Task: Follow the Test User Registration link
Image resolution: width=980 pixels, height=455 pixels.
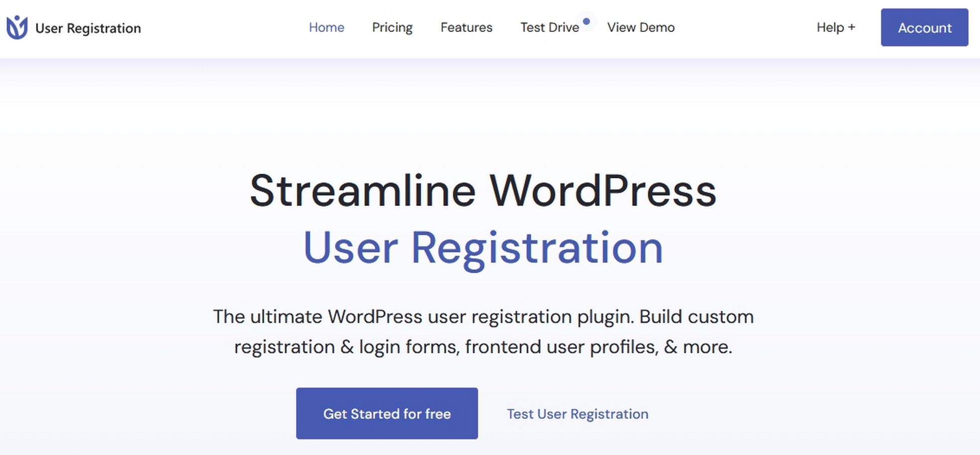Action: tap(577, 414)
